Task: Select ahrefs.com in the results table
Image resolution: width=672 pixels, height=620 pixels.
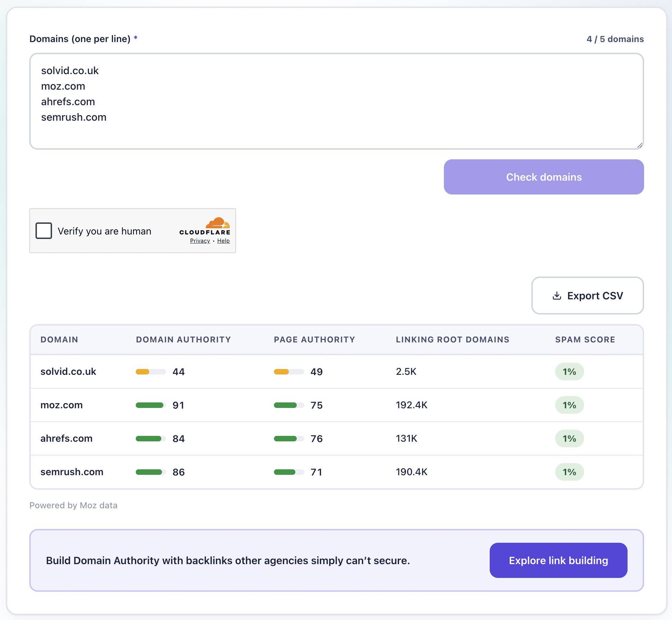Action: (x=67, y=438)
